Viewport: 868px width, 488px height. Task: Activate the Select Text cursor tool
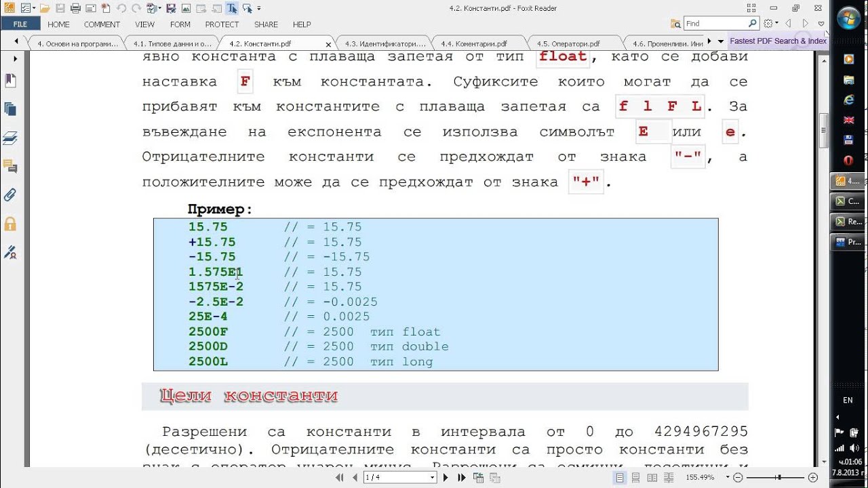(232, 9)
